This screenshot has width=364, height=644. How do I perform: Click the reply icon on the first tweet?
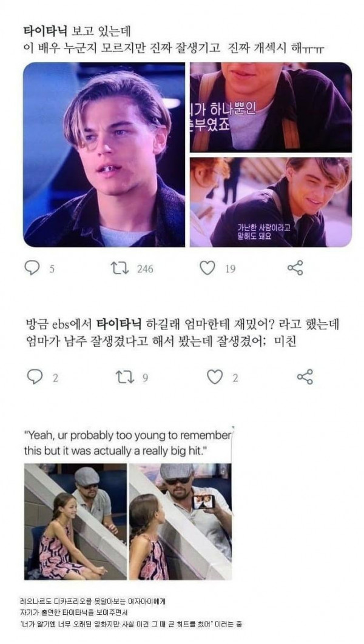[x=32, y=268]
